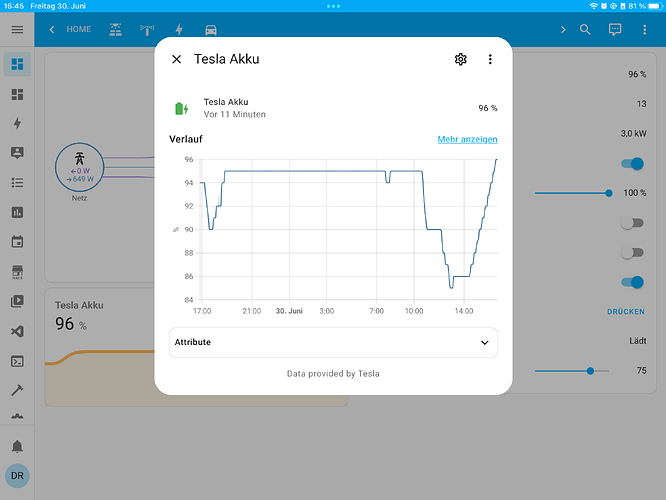This screenshot has height=500, width=666.
Task: Open the Tesla Akku dialog three-dot menu
Action: [x=490, y=59]
